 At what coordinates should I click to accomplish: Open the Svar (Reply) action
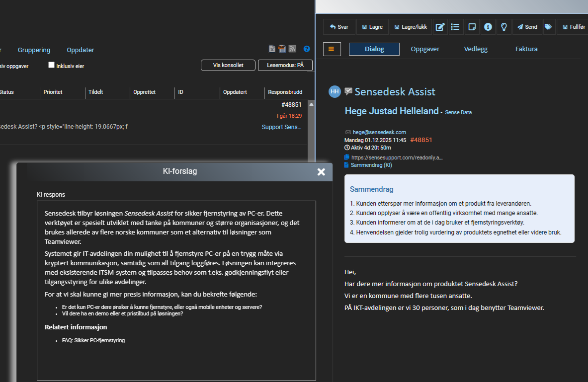[x=338, y=27]
